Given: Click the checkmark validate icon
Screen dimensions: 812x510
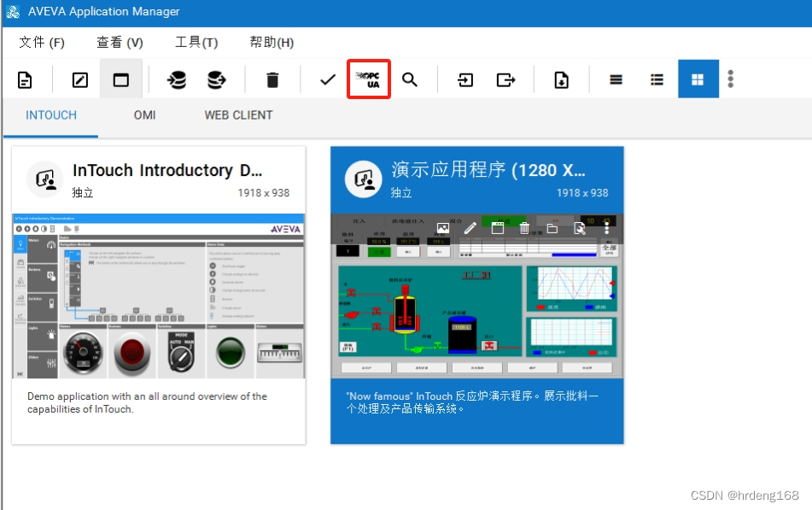Looking at the screenshot, I should (x=328, y=79).
